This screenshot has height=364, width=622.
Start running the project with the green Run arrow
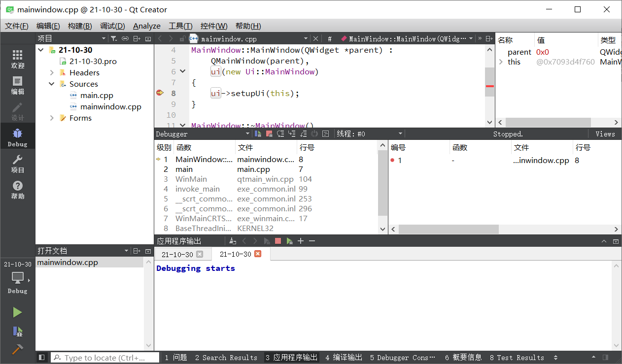coord(18,312)
